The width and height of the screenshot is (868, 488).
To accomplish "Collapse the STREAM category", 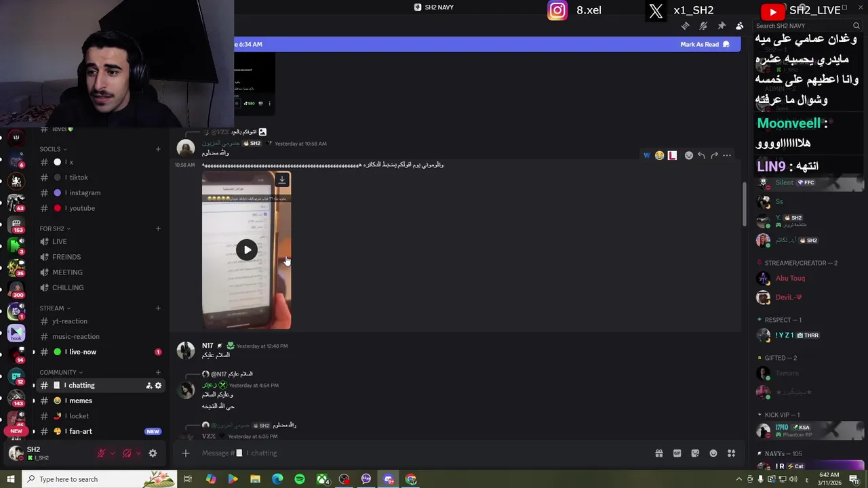I will point(55,308).
